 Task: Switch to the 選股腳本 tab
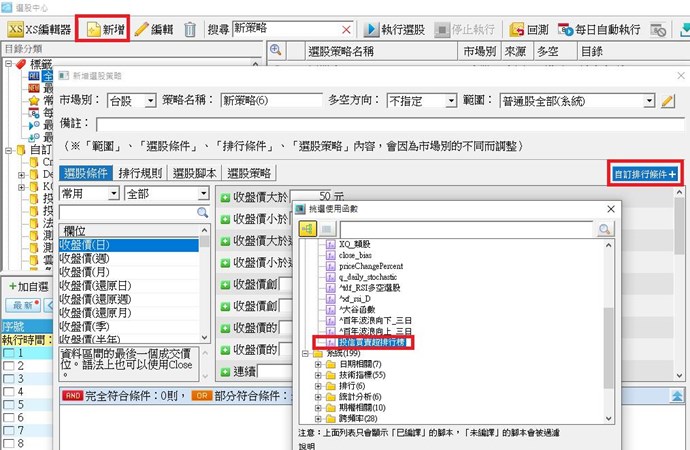pyautogui.click(x=196, y=173)
